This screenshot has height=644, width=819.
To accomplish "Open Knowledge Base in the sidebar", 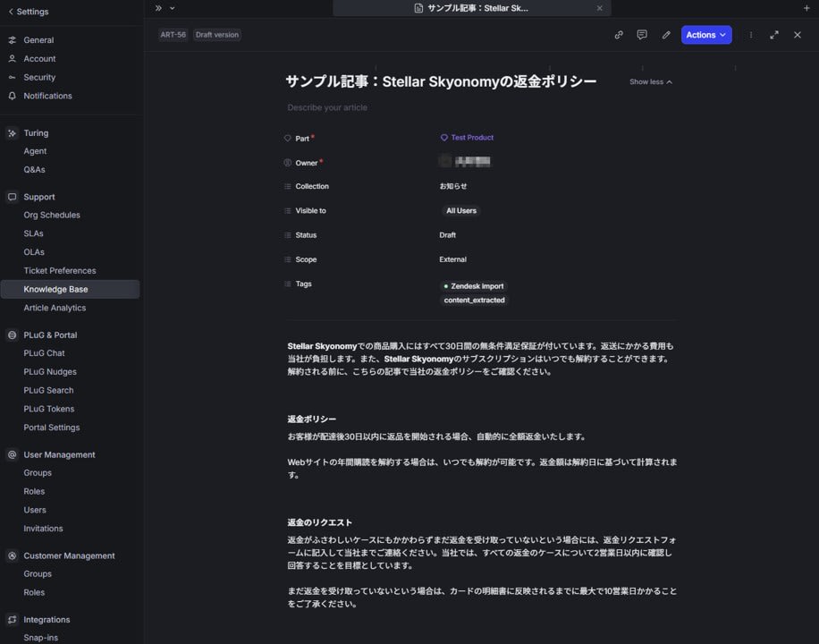I will point(55,289).
